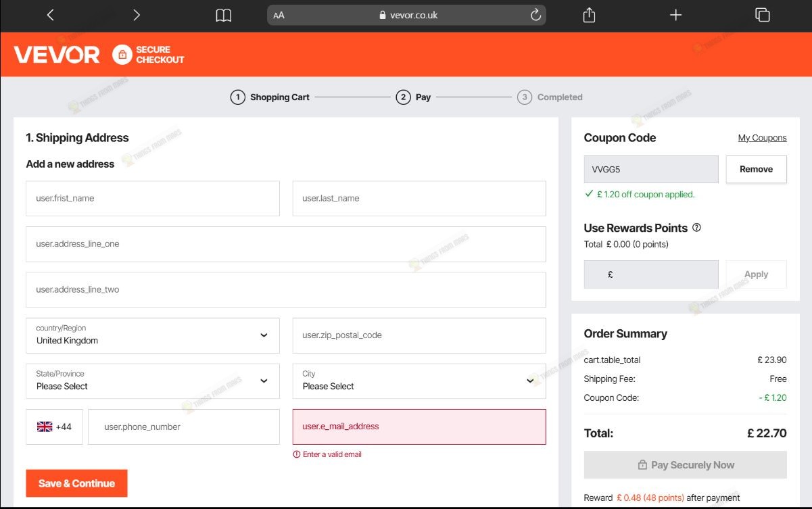Image resolution: width=812 pixels, height=509 pixels.
Task: Open a new tab with plus icon
Action: coord(675,15)
